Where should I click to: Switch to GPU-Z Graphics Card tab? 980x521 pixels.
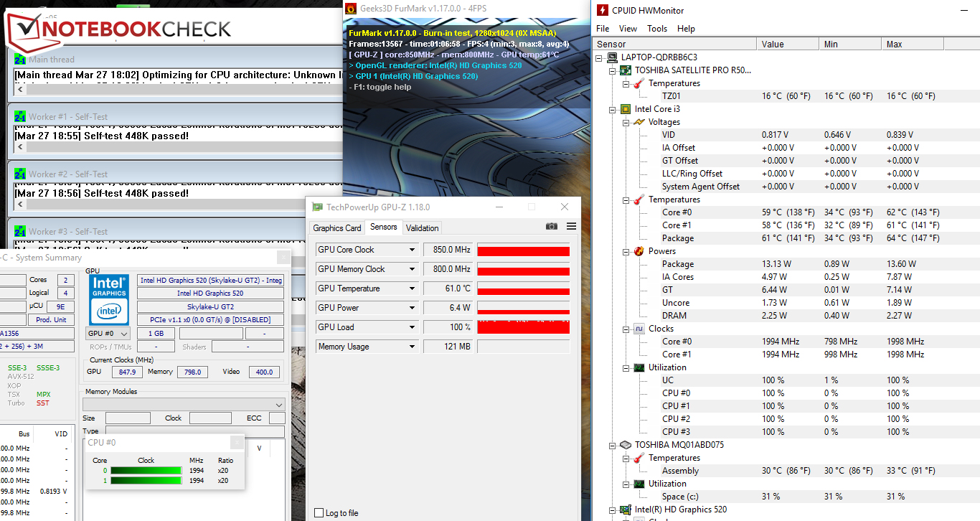coord(337,227)
